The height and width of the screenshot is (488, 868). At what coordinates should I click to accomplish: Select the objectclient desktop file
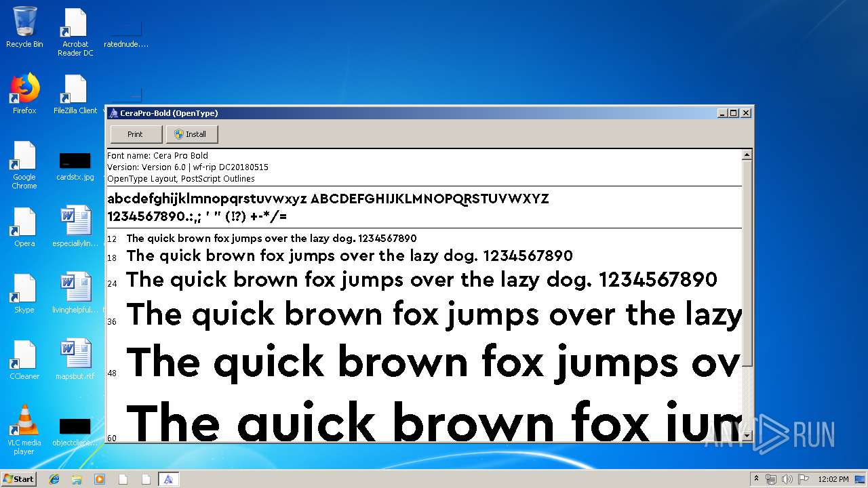(75, 431)
